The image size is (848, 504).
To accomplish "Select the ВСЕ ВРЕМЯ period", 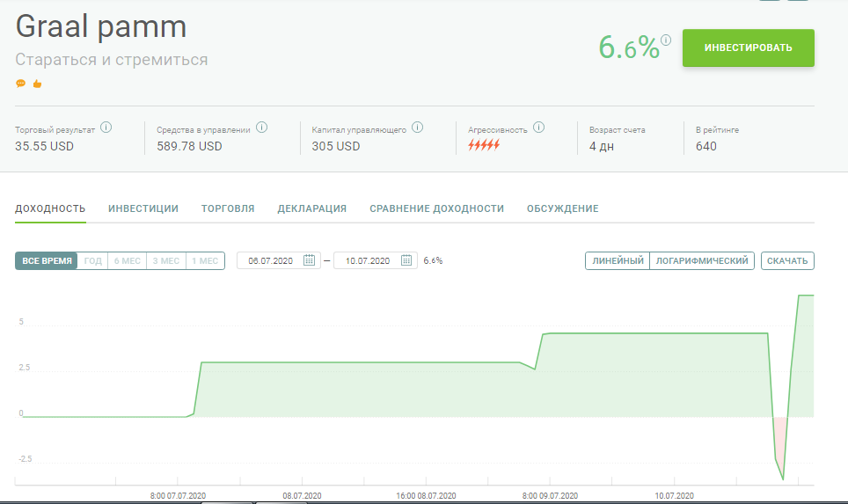I will (x=47, y=260).
